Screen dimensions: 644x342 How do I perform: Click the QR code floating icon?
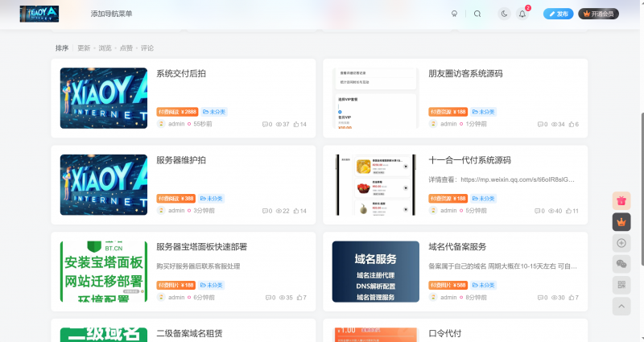[621, 285]
